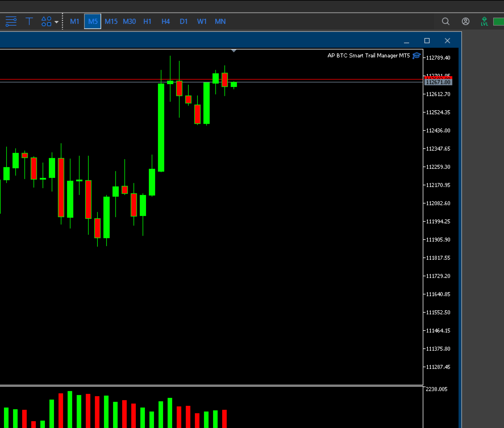504x428 pixels.
Task: Click the 111729.20 price scale value
Action: pyautogui.click(x=438, y=276)
